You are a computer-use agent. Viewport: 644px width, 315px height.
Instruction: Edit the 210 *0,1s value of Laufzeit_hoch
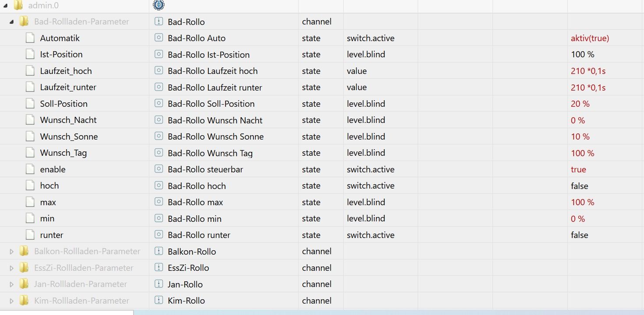click(x=588, y=71)
